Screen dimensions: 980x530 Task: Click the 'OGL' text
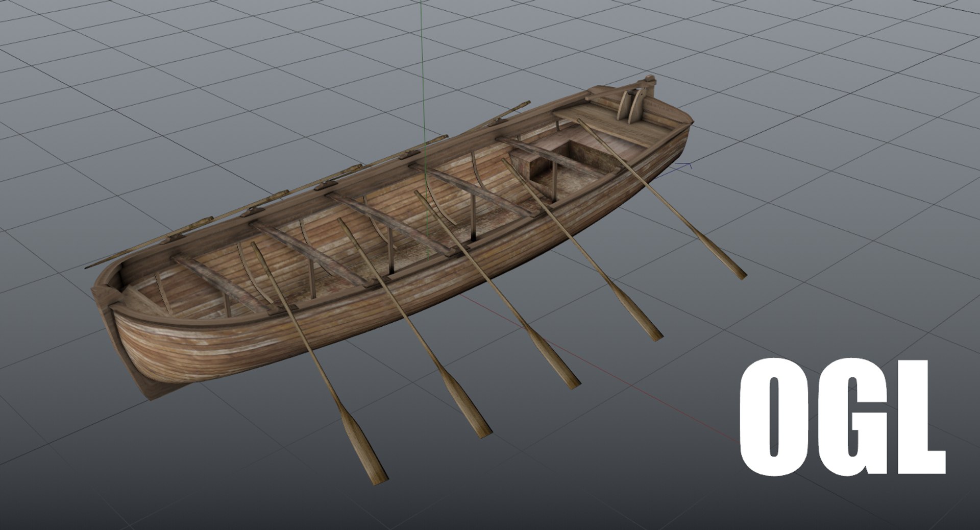tap(842, 416)
